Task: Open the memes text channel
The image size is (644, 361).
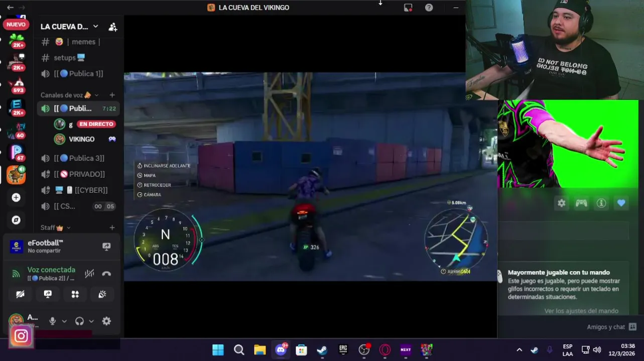Action: [79, 42]
